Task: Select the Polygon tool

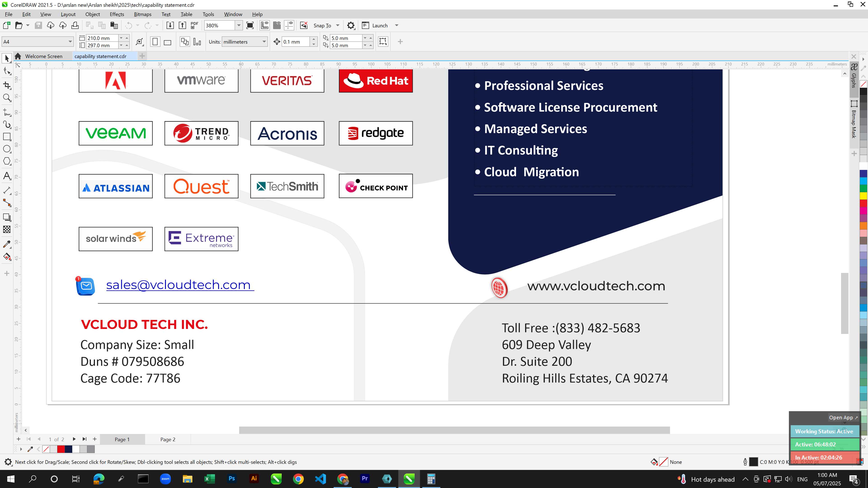Action: (x=7, y=161)
